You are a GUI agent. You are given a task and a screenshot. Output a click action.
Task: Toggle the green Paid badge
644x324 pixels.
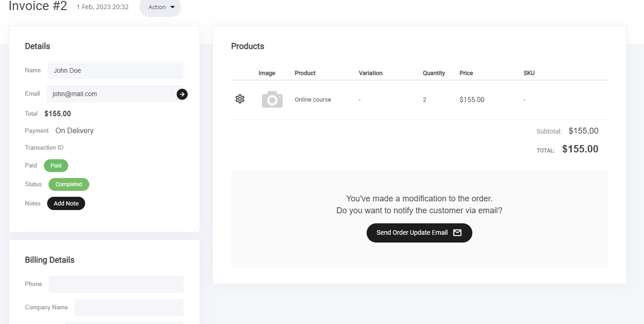(56, 166)
